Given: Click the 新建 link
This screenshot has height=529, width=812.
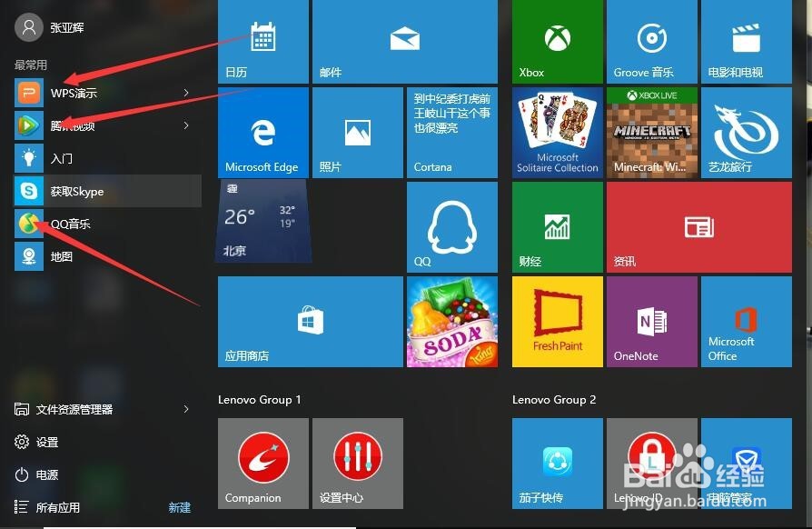Looking at the screenshot, I should [179, 508].
